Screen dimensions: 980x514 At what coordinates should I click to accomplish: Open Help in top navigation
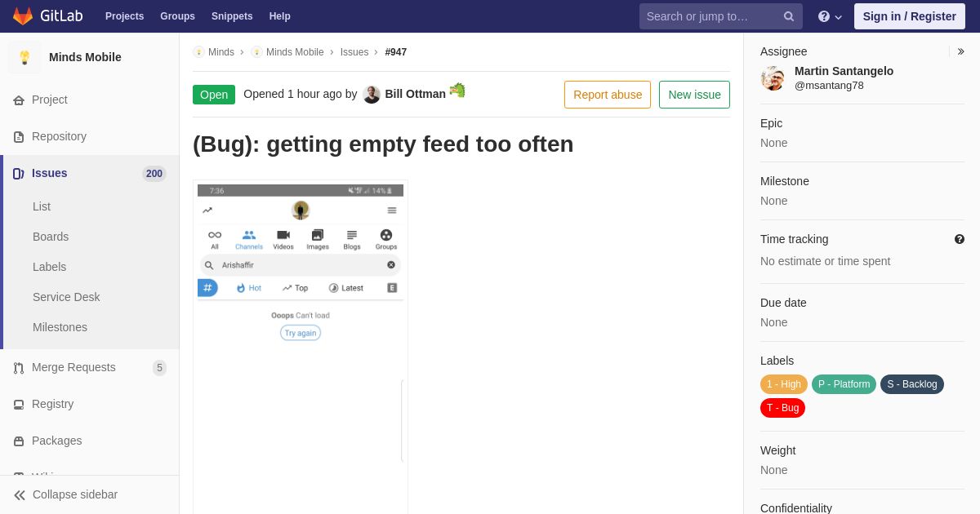coord(280,16)
